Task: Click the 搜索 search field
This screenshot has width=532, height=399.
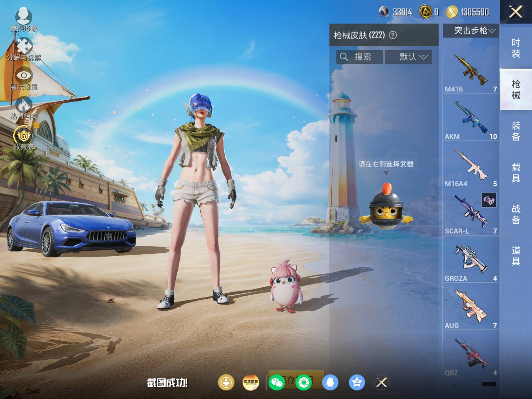Action: (360, 57)
